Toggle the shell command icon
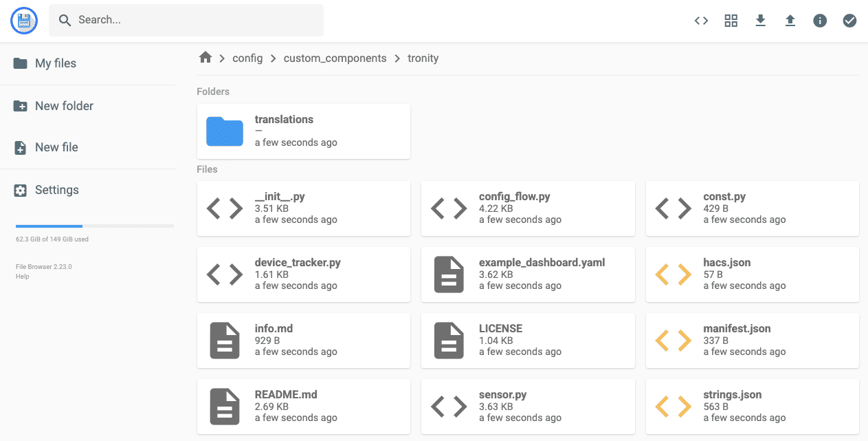The image size is (868, 441). (x=701, y=21)
